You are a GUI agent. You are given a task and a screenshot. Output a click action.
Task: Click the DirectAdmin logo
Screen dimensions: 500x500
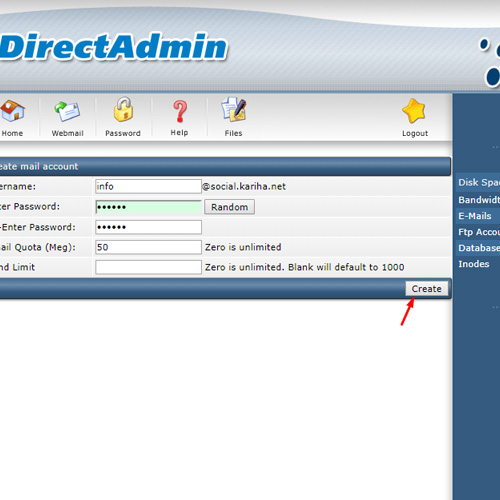[113, 46]
